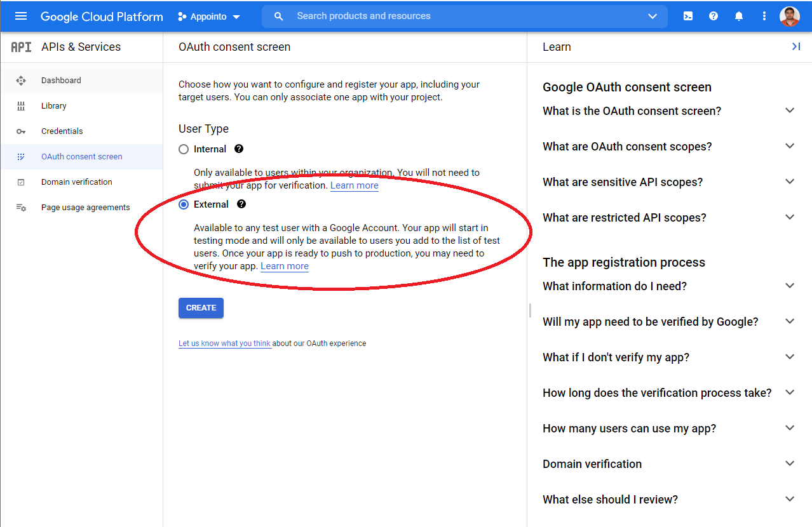
Task: Select the External user type
Action: coord(184,204)
